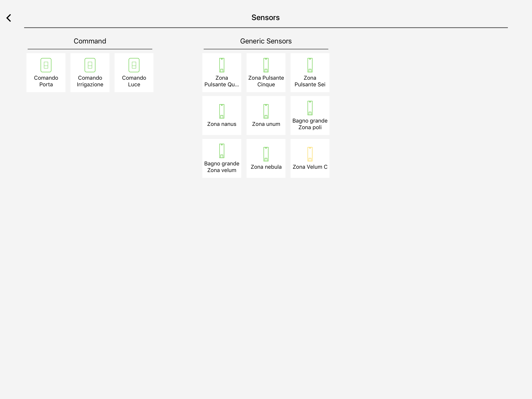
Task: Click the Generic Sensors section heading
Action: (x=266, y=41)
